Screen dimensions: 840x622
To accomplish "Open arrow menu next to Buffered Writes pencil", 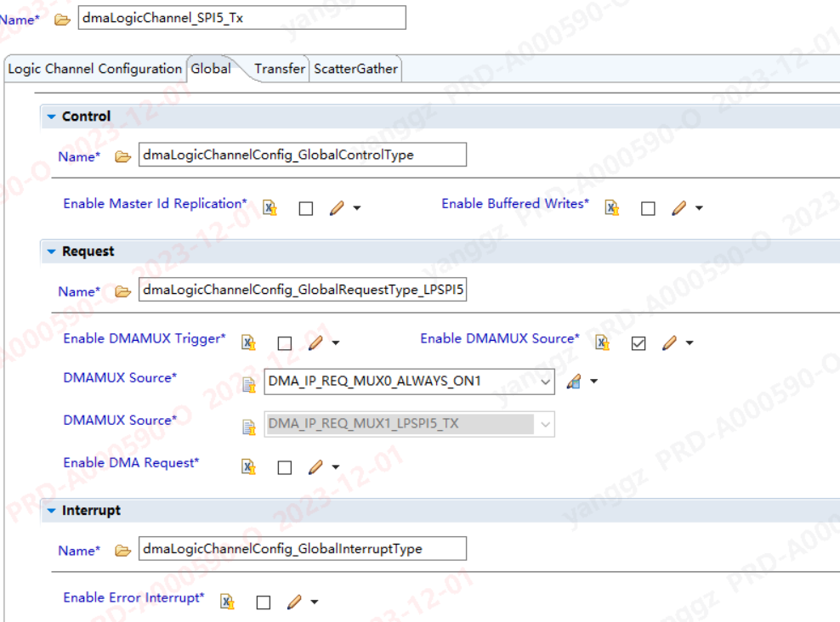I will click(699, 207).
